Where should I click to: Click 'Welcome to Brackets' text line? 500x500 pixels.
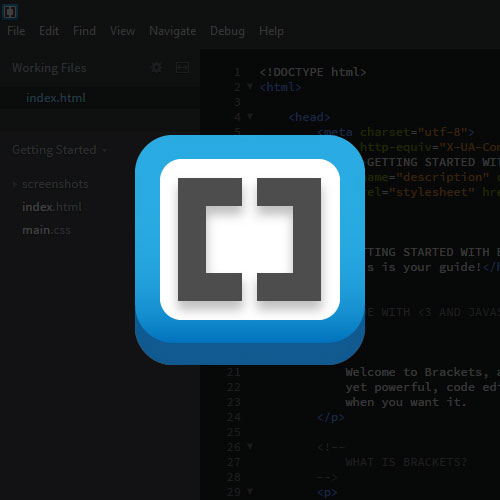(422, 372)
